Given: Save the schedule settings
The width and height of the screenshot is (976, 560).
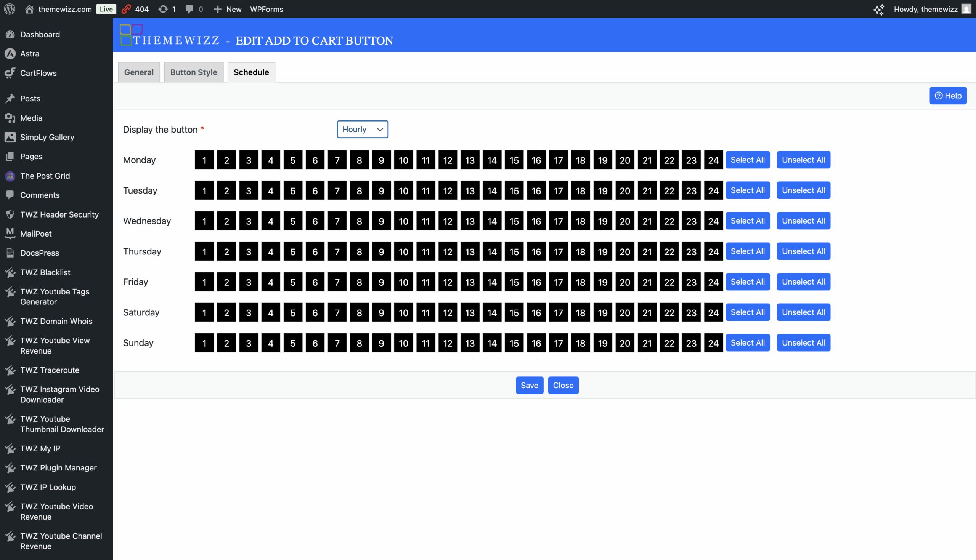Looking at the screenshot, I should (529, 386).
